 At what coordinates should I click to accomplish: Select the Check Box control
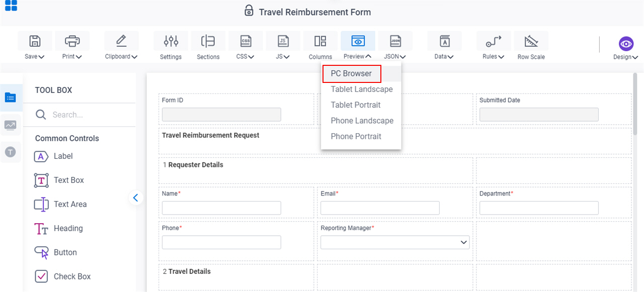pyautogui.click(x=63, y=276)
